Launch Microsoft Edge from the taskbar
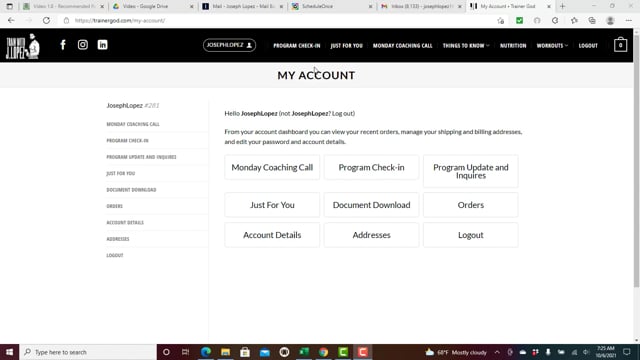 click(206, 352)
